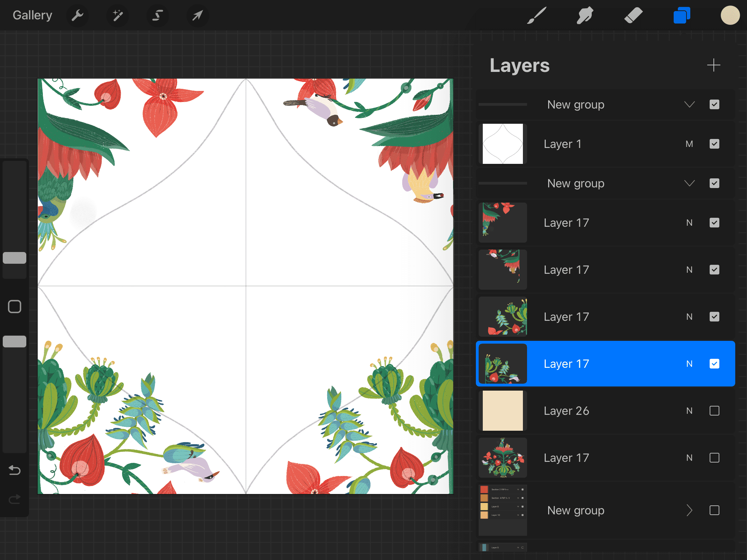Viewport: 747px width, 560px height.
Task: Open the active color swatch circle
Action: (730, 15)
